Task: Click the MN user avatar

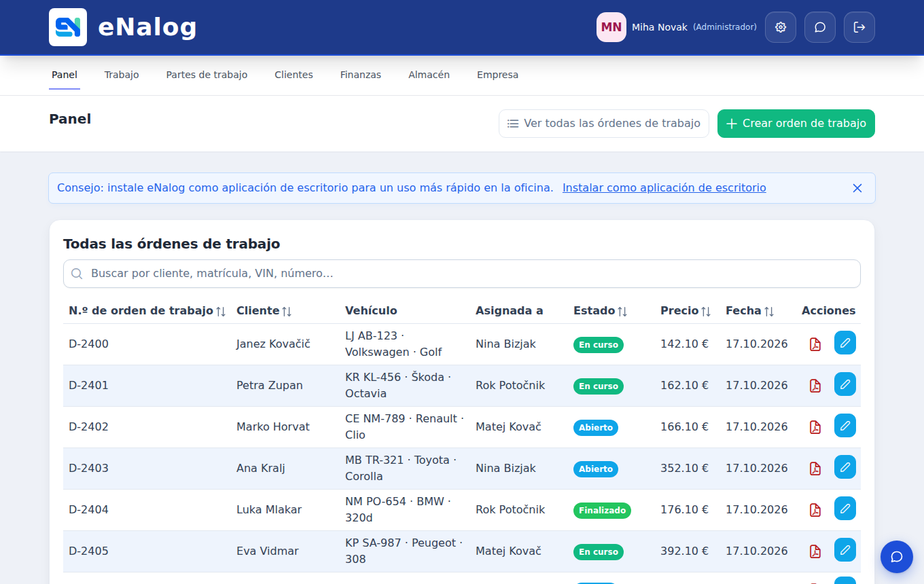Action: tap(611, 27)
